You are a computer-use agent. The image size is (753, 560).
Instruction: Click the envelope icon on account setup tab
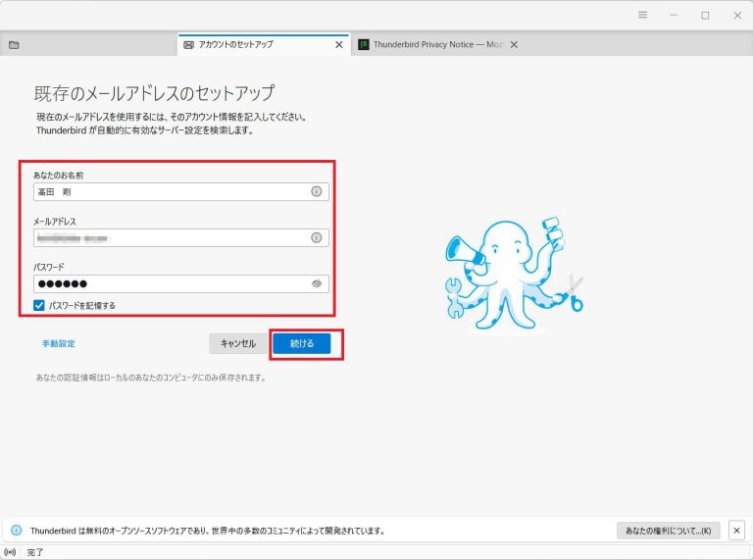[188, 45]
